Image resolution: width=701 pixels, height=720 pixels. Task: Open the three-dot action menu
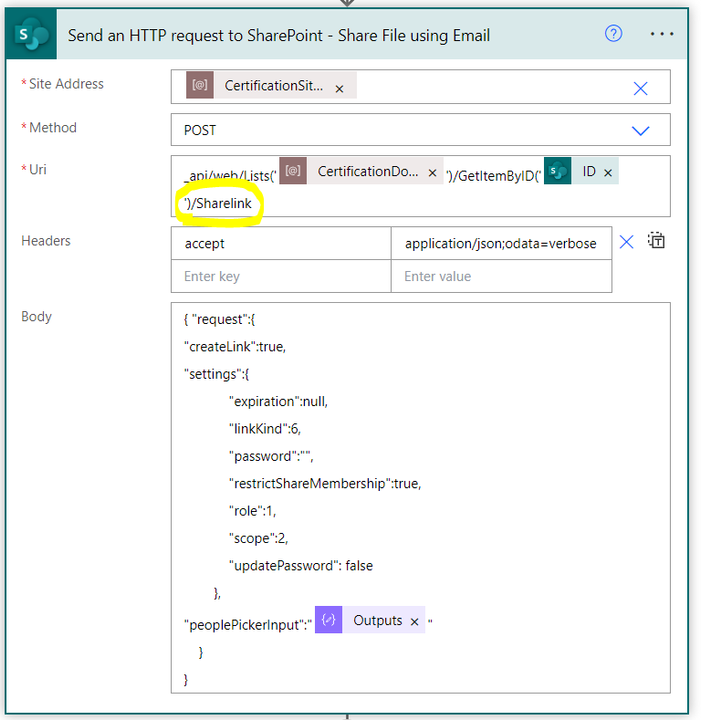[x=662, y=34]
